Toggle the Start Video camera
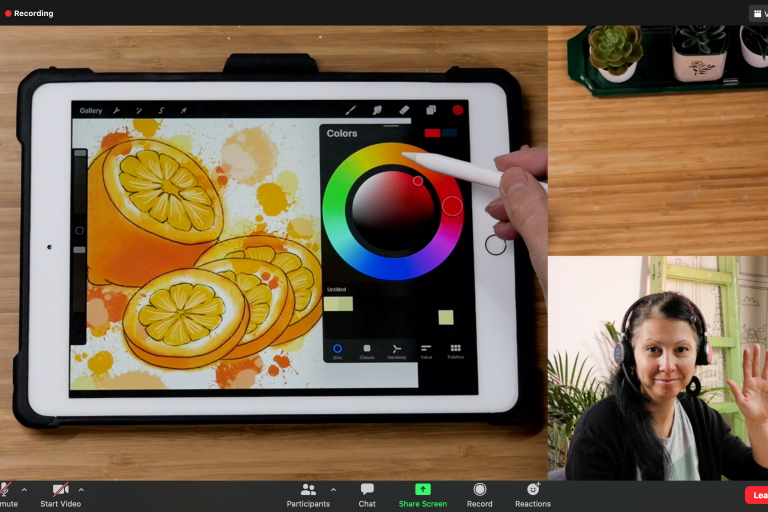The width and height of the screenshot is (768, 512). (x=61, y=494)
